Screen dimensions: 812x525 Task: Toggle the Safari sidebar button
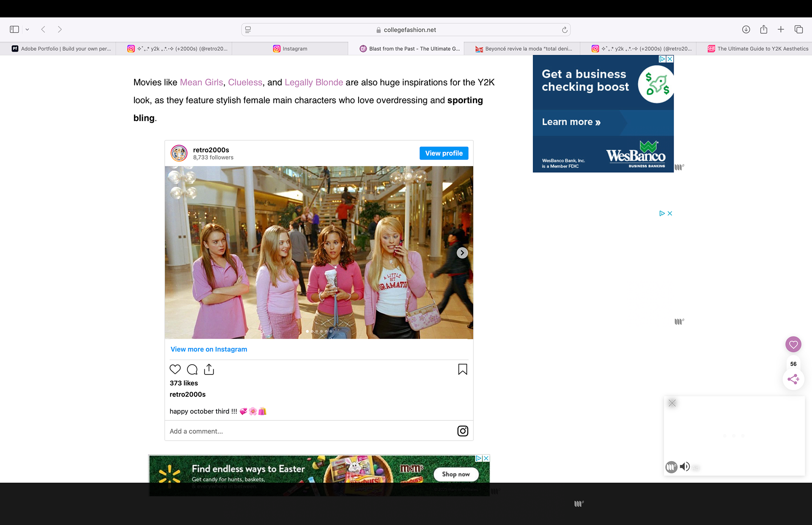14,29
